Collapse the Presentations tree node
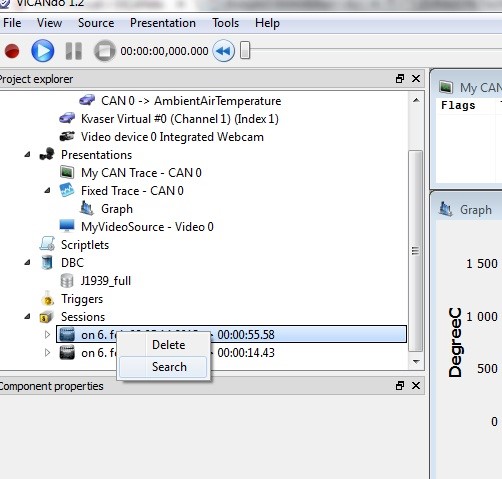Image resolution: width=502 pixels, height=479 pixels. pyautogui.click(x=28, y=154)
